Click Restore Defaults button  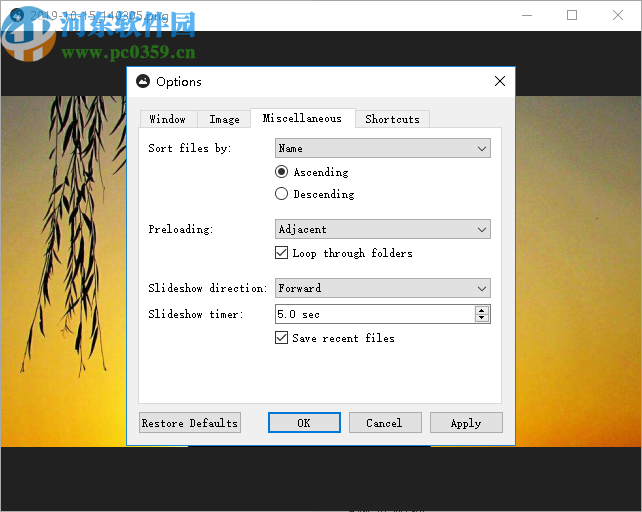tap(190, 423)
